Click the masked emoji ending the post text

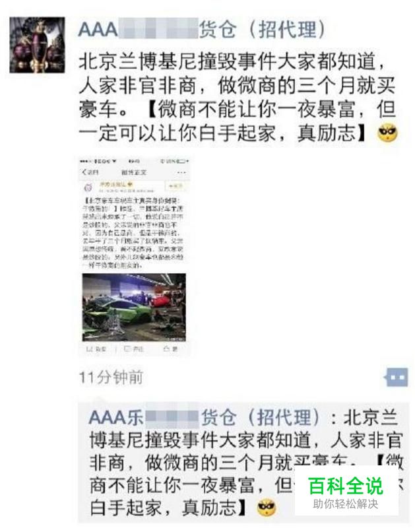tap(388, 133)
